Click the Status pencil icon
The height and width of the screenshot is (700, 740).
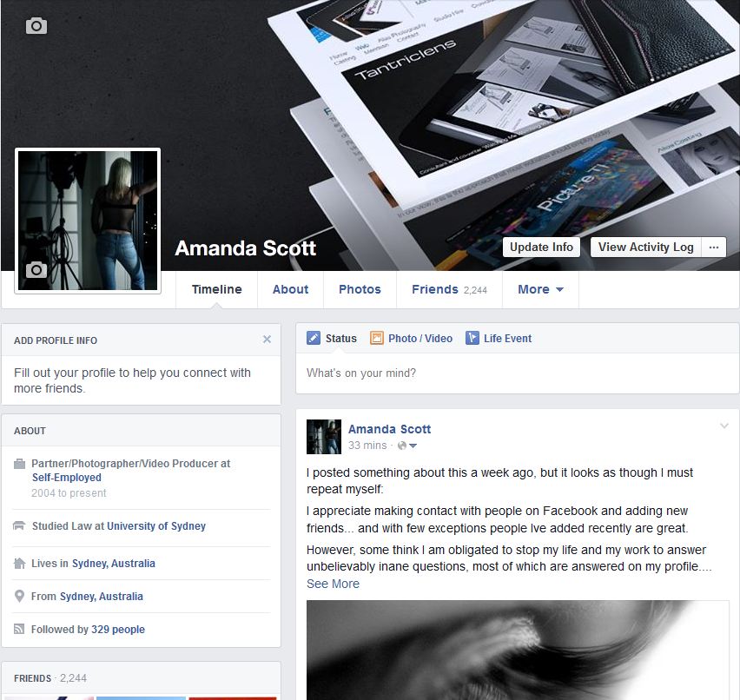314,339
